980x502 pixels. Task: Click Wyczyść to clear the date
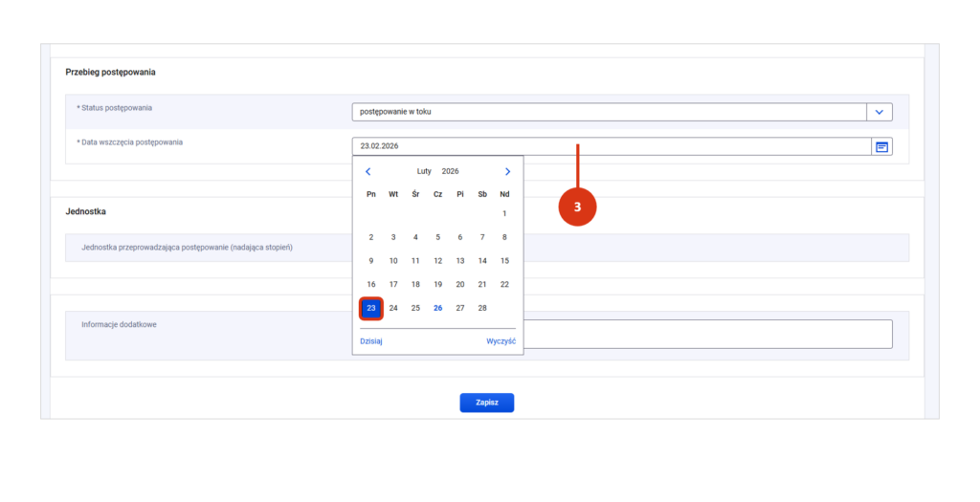(501, 341)
